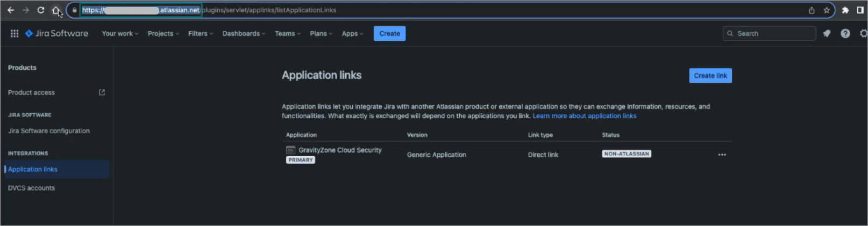Click the INTEGRATIONS sidebar section label
The height and width of the screenshot is (226, 868).
coord(28,154)
